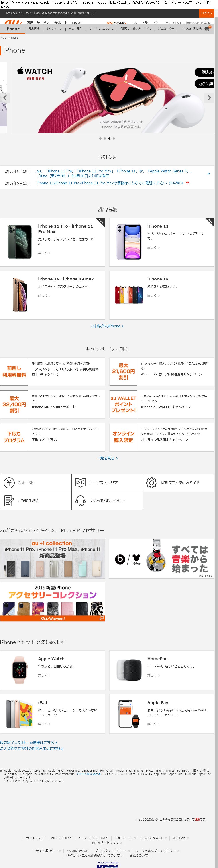Click the orange ログイン button
218x868 pixels.
coord(206,13)
